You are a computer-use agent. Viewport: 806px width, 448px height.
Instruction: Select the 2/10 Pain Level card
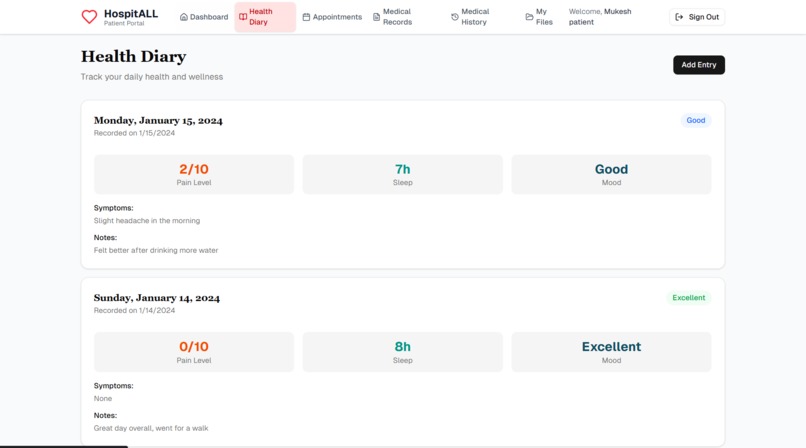194,174
